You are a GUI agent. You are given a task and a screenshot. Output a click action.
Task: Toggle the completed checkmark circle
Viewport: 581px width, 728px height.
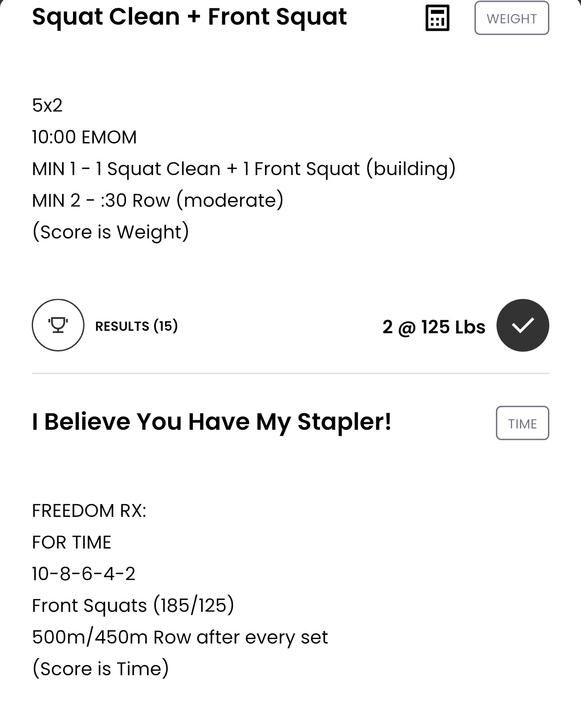pyautogui.click(x=523, y=325)
